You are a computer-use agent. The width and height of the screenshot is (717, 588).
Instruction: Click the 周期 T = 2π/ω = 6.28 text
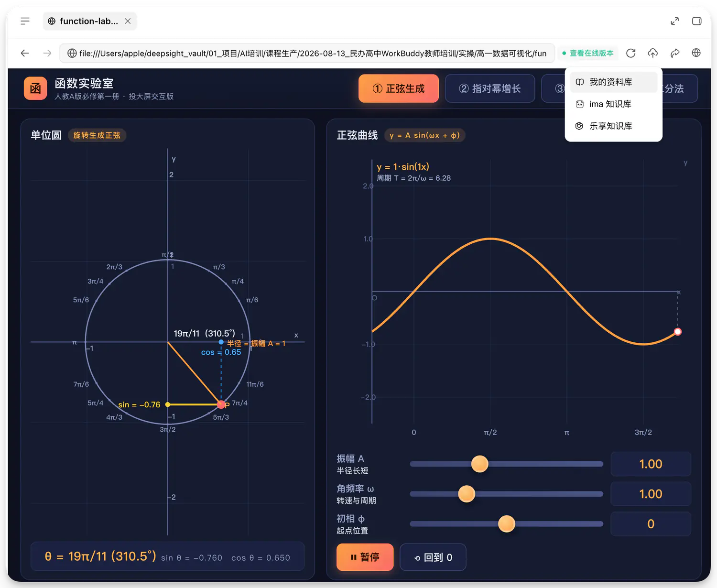413,178
